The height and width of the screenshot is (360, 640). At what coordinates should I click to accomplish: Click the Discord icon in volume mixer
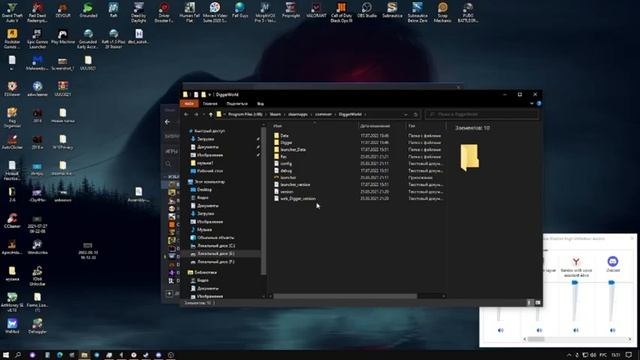[612, 261]
